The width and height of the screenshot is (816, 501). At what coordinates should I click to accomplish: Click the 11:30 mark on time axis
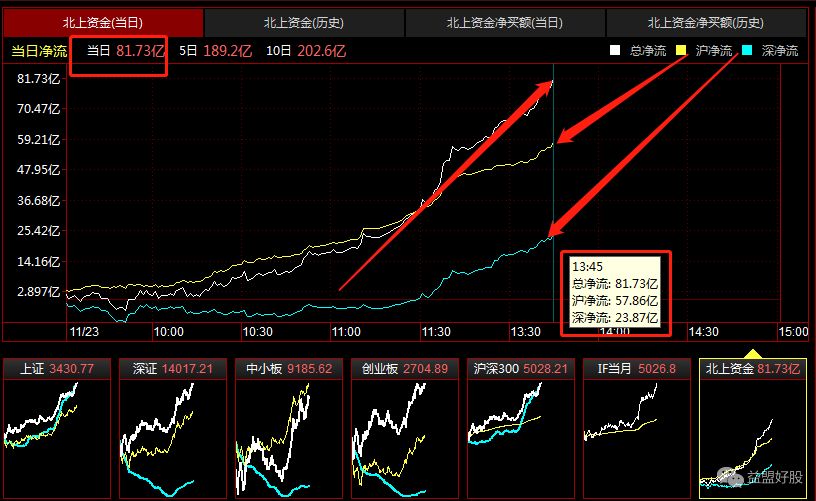pyautogui.click(x=436, y=331)
